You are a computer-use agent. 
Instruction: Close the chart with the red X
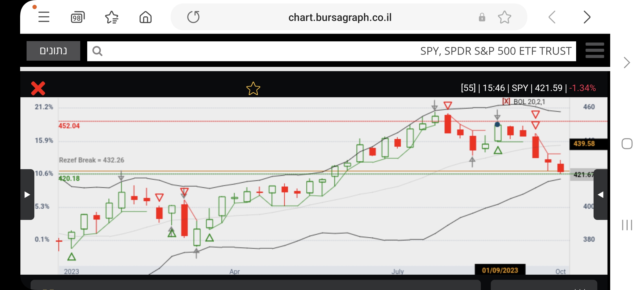click(x=38, y=88)
